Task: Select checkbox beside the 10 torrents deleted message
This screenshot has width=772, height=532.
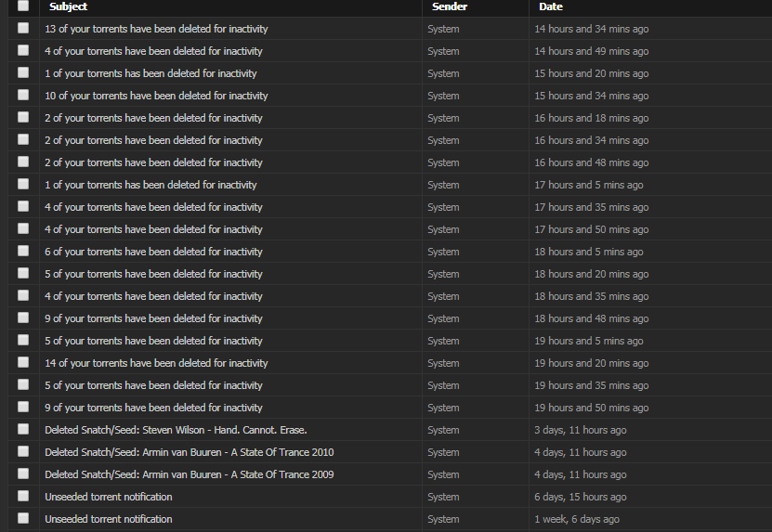Action: [x=23, y=96]
